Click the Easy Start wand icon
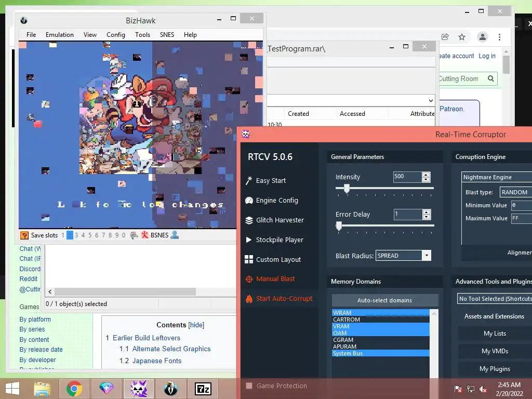This screenshot has height=399, width=532. [x=249, y=180]
